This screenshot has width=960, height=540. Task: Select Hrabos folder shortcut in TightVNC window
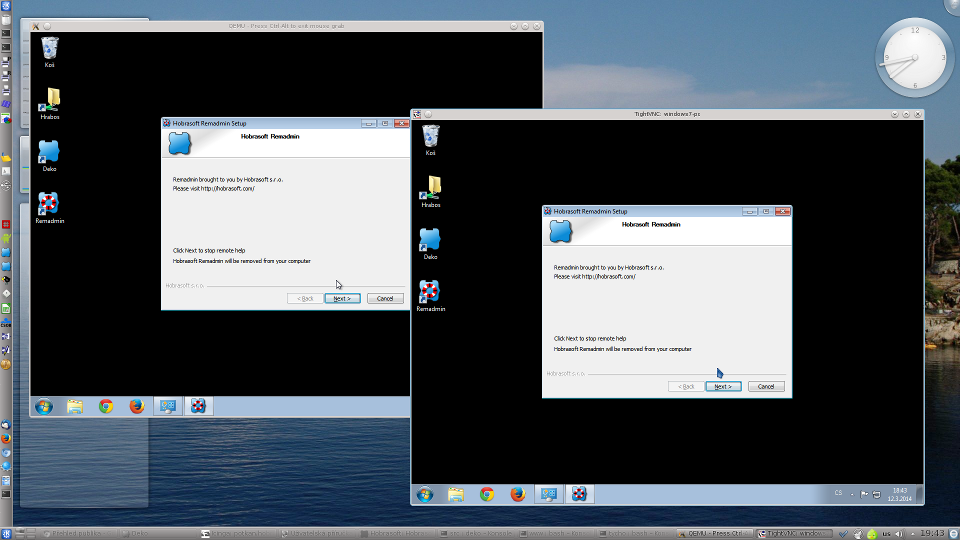pos(430,192)
